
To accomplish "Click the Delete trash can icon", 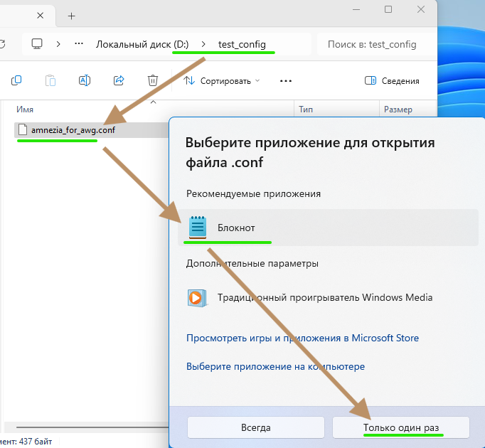I will click(x=152, y=80).
